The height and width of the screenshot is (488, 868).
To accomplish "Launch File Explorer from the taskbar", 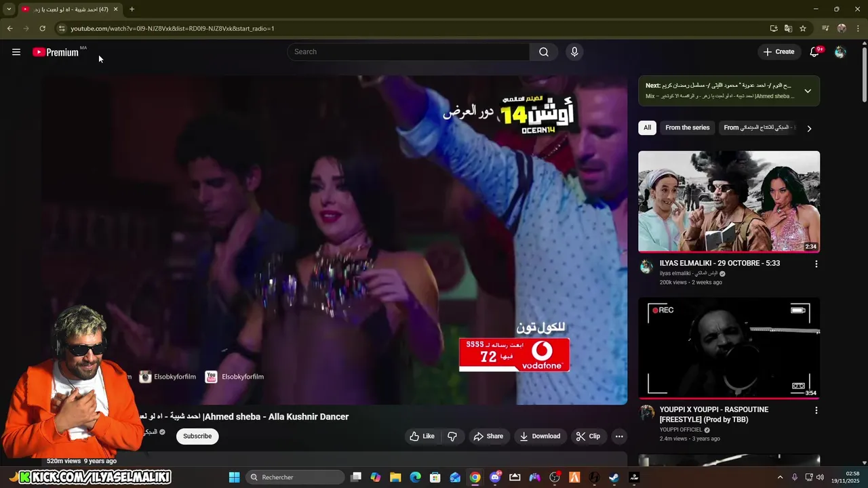I will click(395, 477).
